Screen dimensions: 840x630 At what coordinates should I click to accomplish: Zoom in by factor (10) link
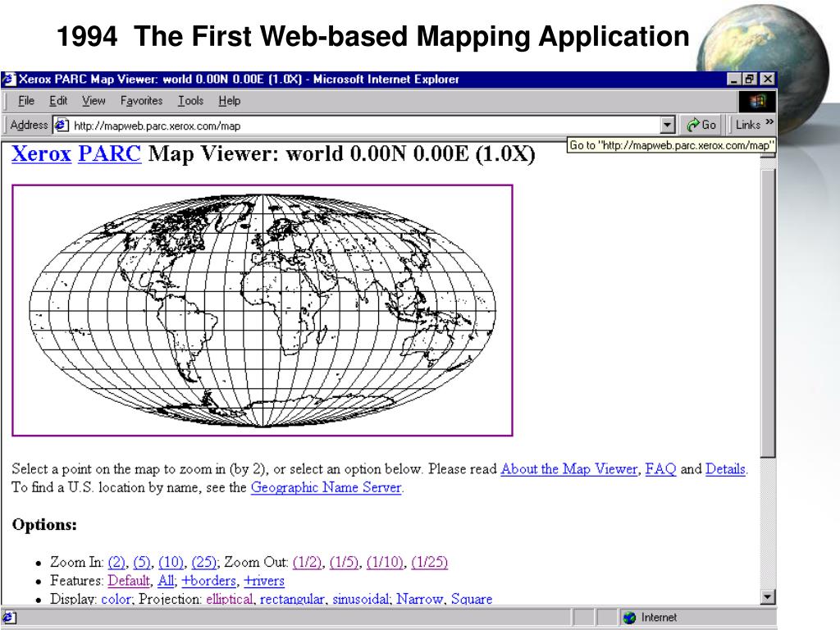[x=172, y=562]
